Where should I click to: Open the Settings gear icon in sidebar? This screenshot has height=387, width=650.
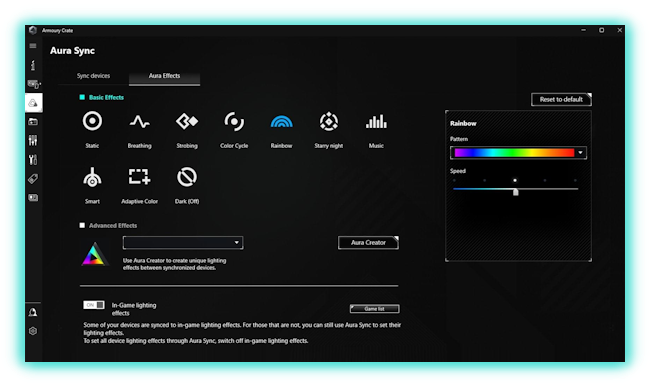click(x=33, y=331)
